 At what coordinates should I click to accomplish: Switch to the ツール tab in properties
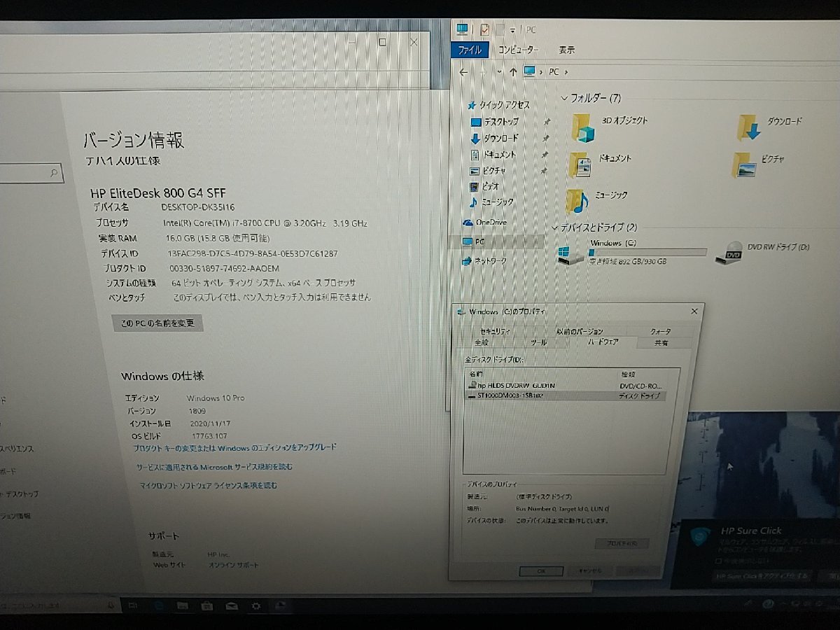(538, 342)
